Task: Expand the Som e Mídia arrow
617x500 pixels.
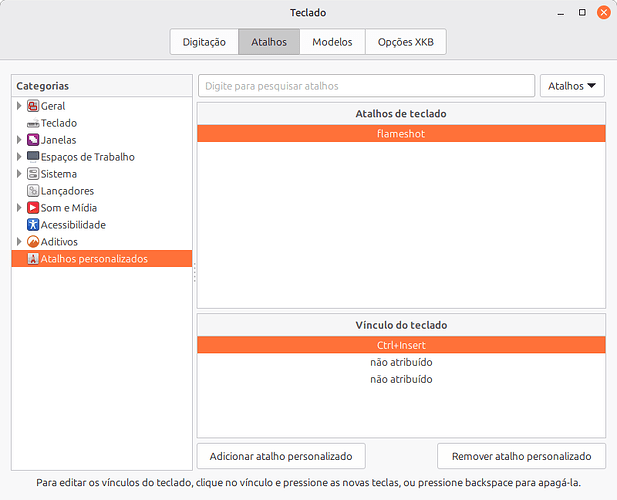Action: (x=18, y=208)
